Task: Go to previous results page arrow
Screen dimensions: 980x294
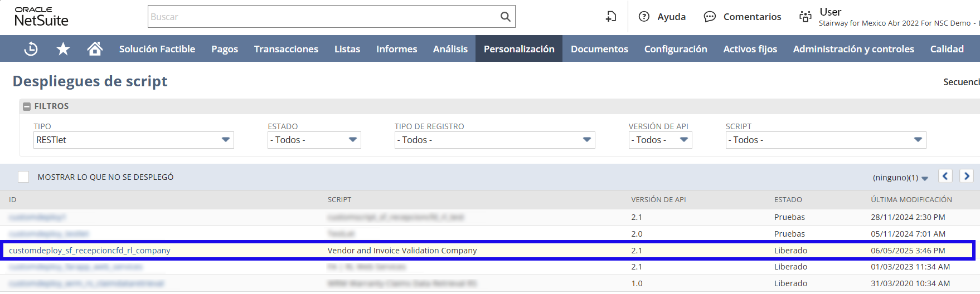Action: 945,176
